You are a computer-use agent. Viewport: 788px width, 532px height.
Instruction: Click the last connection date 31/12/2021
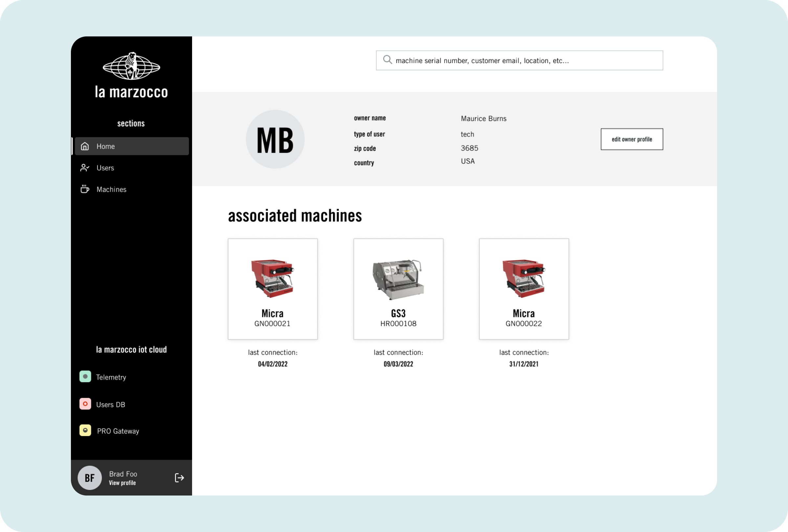(x=524, y=364)
